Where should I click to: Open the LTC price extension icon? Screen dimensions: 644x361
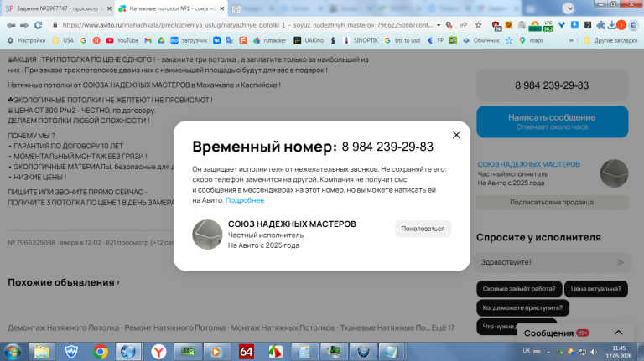(548, 25)
